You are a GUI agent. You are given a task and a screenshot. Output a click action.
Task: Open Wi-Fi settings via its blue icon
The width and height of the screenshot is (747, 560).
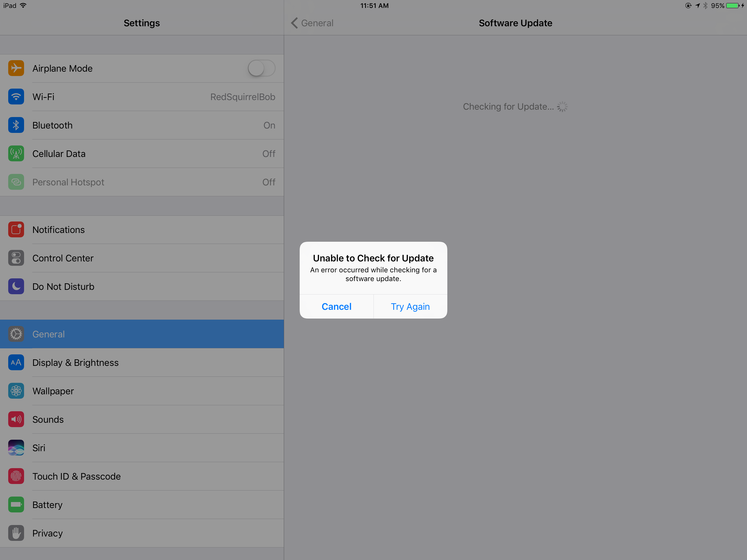click(x=16, y=97)
